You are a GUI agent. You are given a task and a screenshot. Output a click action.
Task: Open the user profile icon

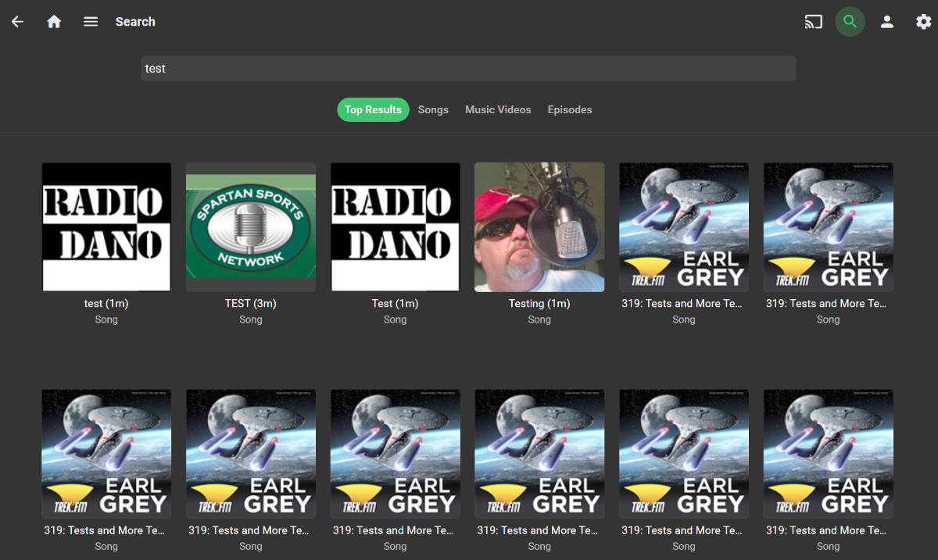(x=887, y=22)
